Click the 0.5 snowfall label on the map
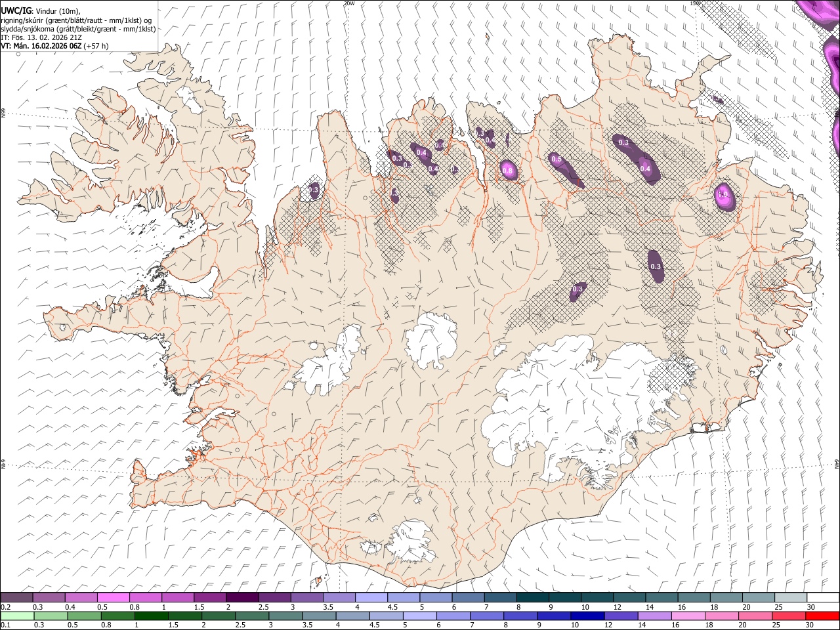 coord(556,159)
